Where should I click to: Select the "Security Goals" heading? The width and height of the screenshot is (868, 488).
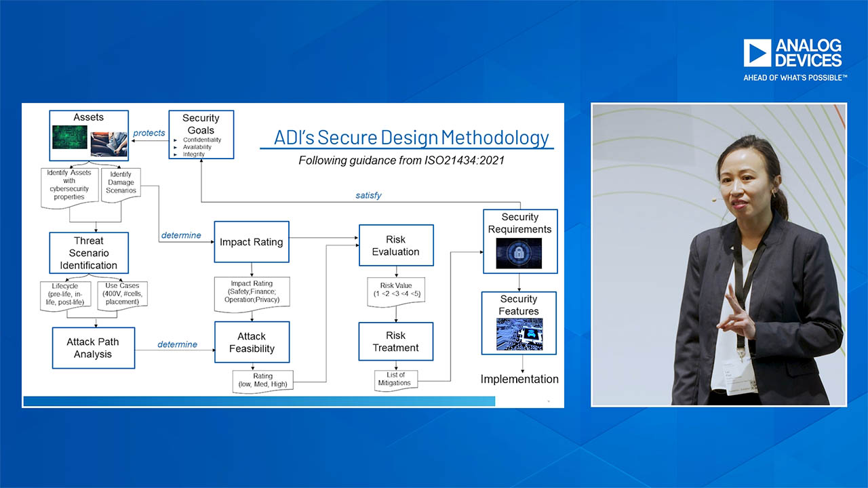tap(201, 124)
